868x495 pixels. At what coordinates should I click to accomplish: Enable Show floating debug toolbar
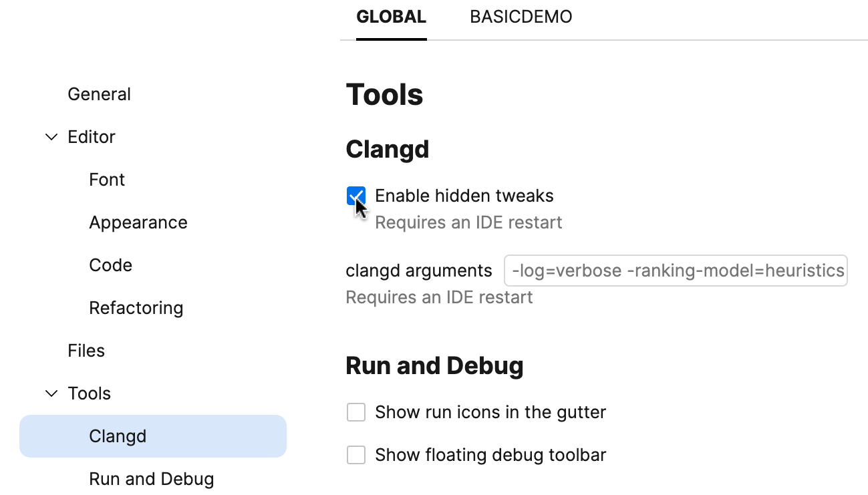click(355, 454)
